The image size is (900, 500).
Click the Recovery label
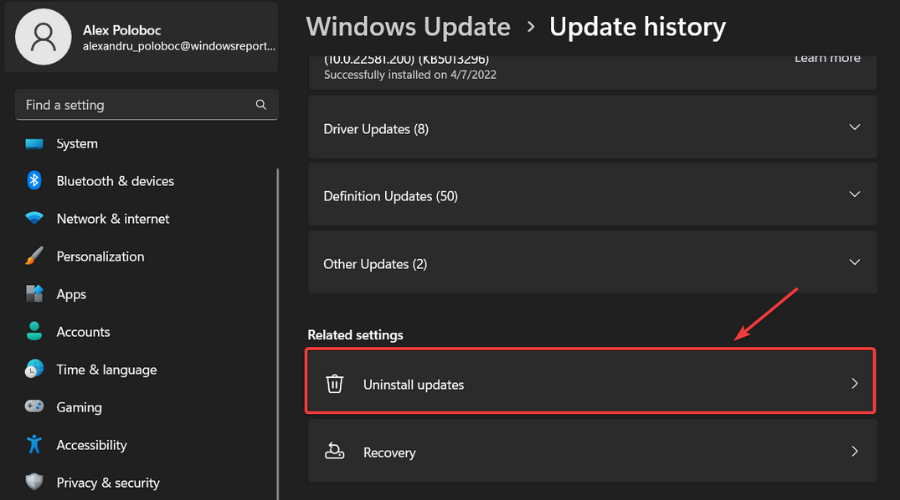coord(389,452)
